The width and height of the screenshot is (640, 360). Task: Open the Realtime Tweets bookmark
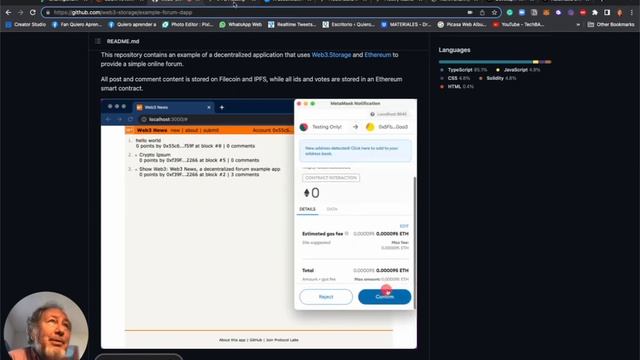click(x=292, y=24)
